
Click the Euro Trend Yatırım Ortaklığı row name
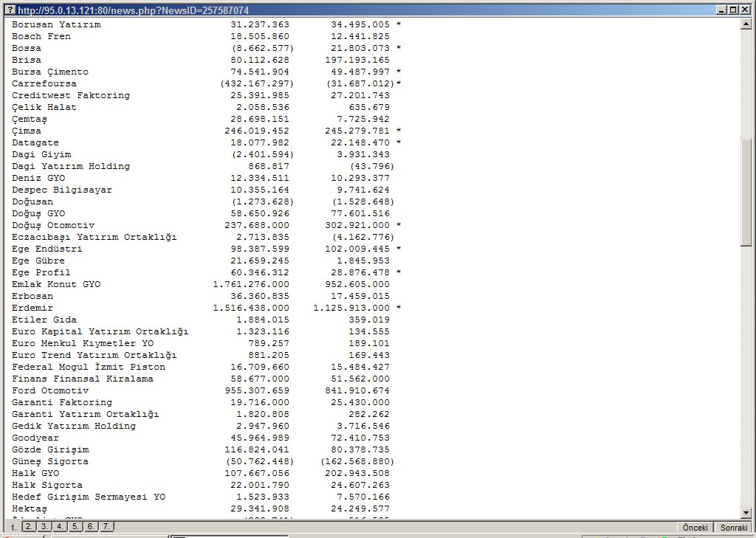[x=94, y=355]
